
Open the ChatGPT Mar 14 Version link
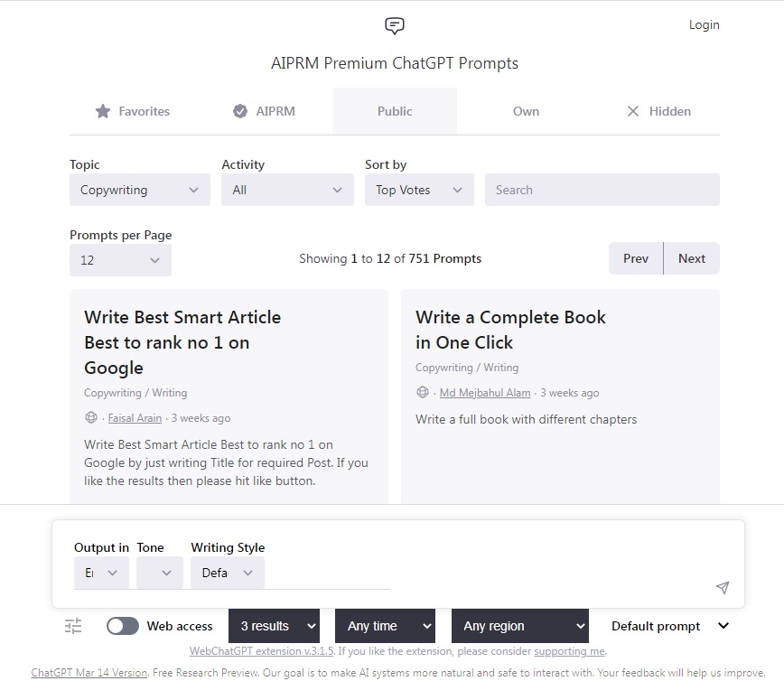click(89, 673)
